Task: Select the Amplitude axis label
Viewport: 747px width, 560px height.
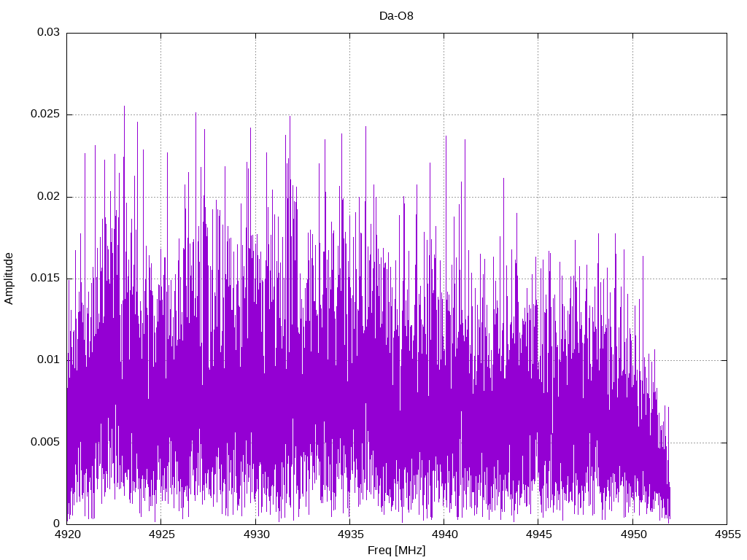Action: [x=9, y=279]
